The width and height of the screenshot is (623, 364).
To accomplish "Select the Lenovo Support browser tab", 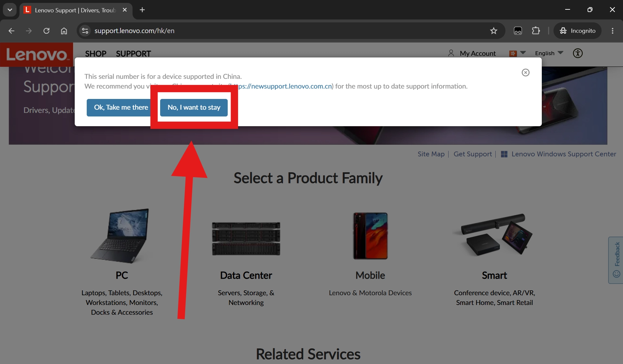I will click(75, 10).
